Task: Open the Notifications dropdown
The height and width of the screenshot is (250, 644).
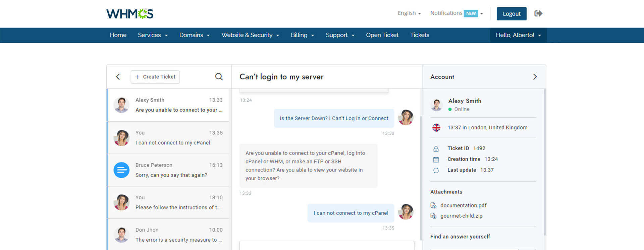Action: pyautogui.click(x=456, y=13)
